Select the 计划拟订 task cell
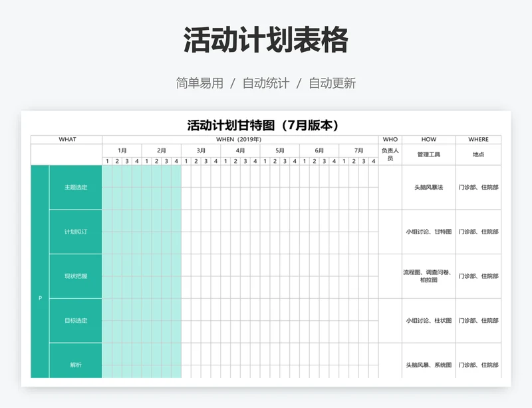532x408 pixels. [76, 232]
